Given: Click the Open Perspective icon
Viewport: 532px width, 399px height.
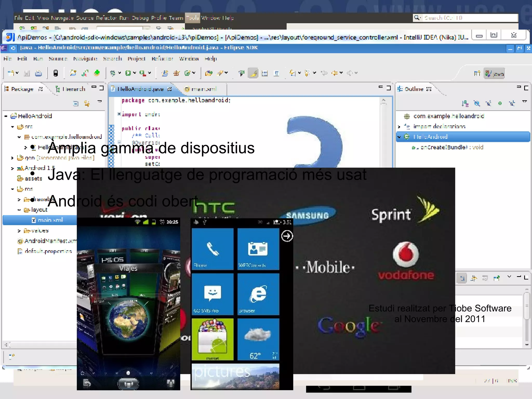Looking at the screenshot, I should 477,74.
